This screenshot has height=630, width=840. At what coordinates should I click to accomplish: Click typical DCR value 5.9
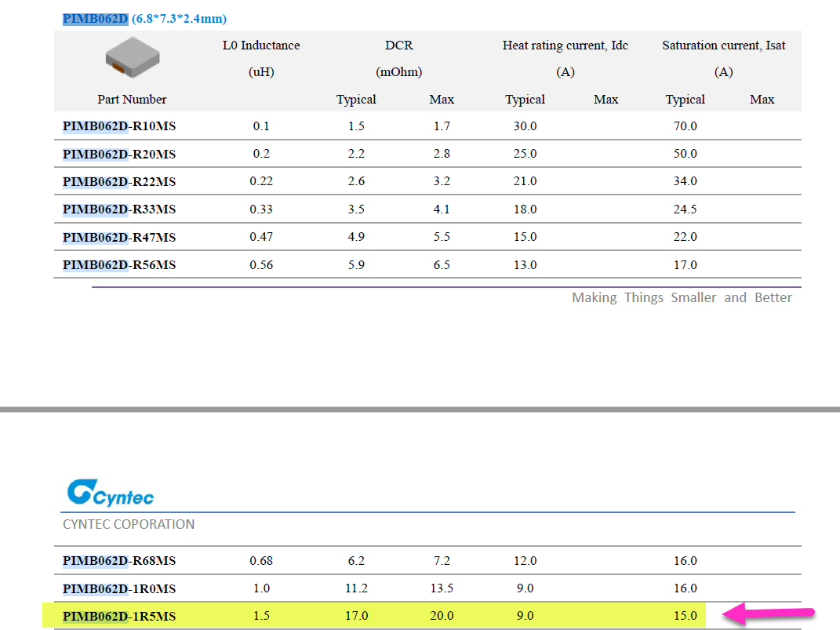tap(356, 265)
